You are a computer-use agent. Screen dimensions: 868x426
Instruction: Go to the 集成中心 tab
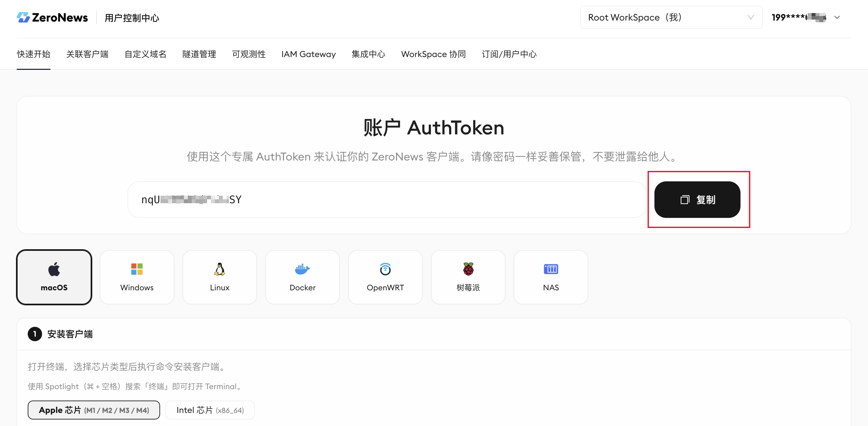click(x=368, y=54)
